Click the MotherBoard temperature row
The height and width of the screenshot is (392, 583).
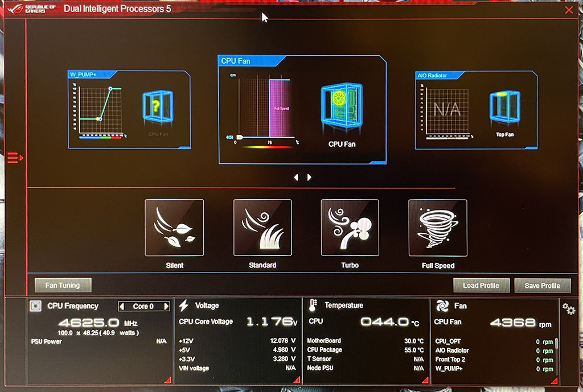click(365, 341)
